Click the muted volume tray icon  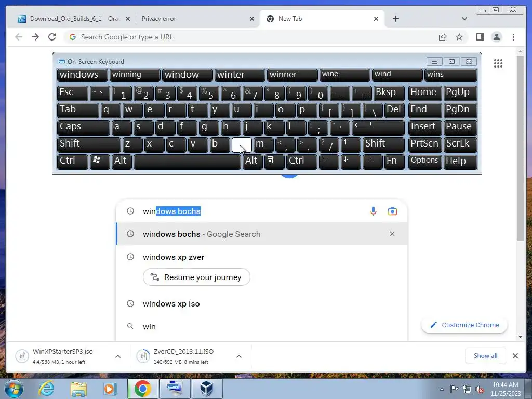(480, 389)
